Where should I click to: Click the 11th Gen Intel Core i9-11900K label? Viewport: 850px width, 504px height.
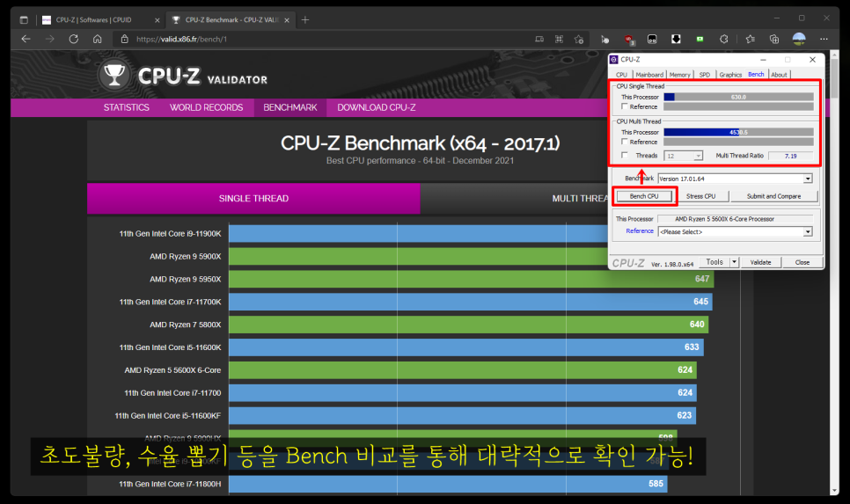(x=170, y=234)
